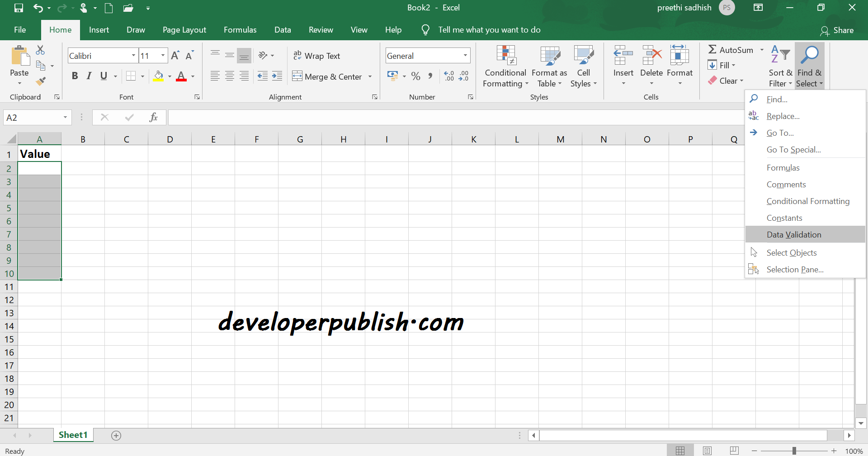Open the Font Color red swatch

[x=182, y=76]
